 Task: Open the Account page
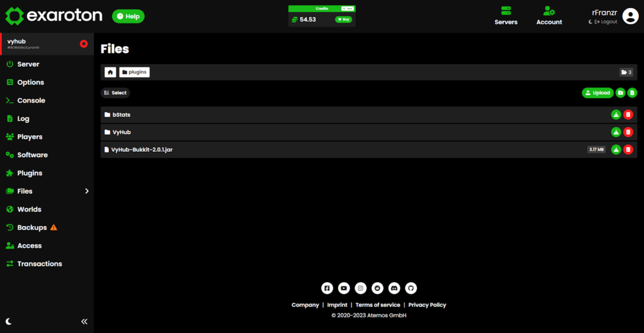point(549,16)
